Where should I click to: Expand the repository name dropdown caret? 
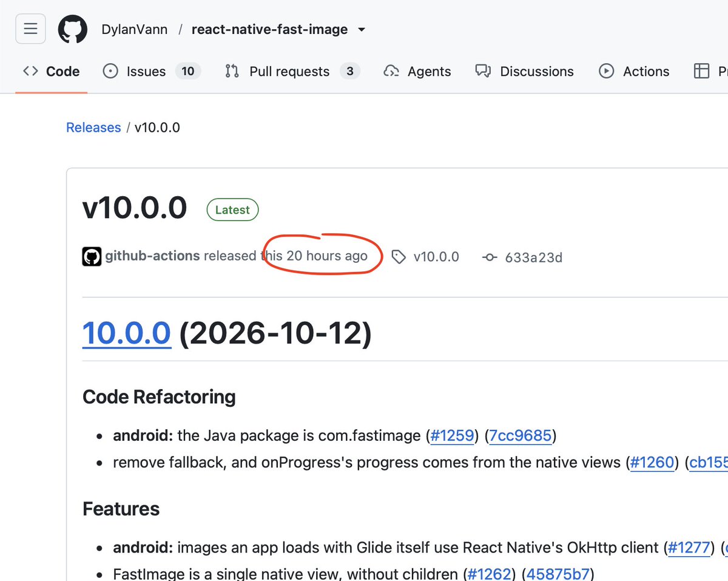point(362,29)
